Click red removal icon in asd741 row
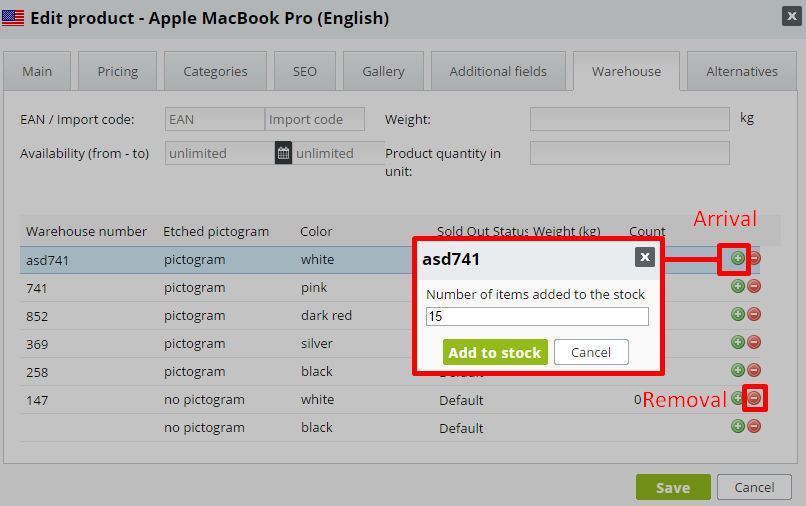This screenshot has width=806, height=506. (x=755, y=258)
